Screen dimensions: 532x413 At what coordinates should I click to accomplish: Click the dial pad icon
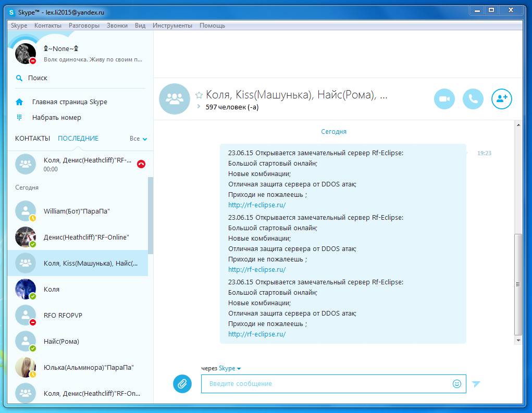19,117
